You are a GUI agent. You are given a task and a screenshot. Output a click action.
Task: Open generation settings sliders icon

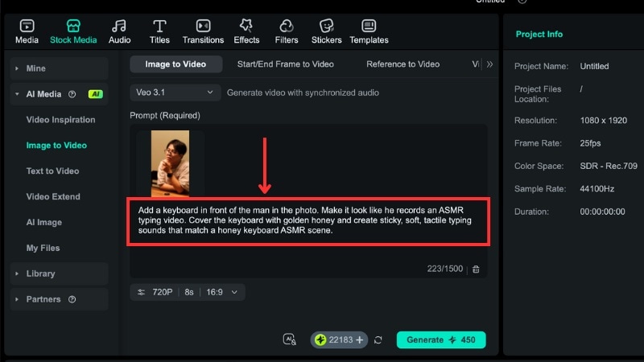(141, 292)
